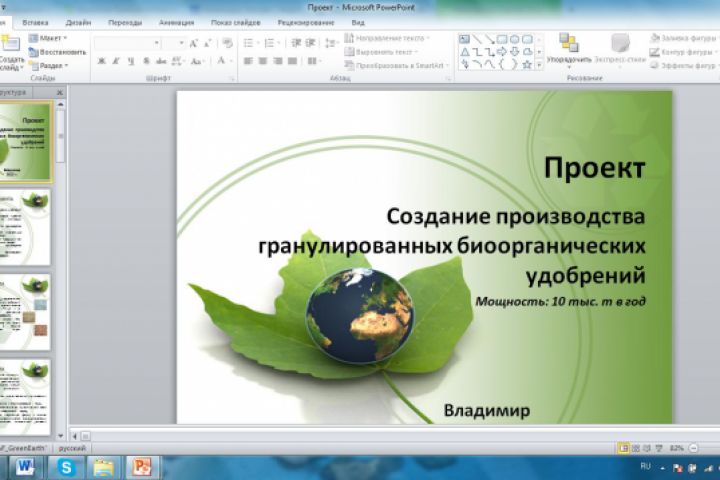Open the Макет layout dropdown
Screen dimensions: 720x480
[48, 38]
